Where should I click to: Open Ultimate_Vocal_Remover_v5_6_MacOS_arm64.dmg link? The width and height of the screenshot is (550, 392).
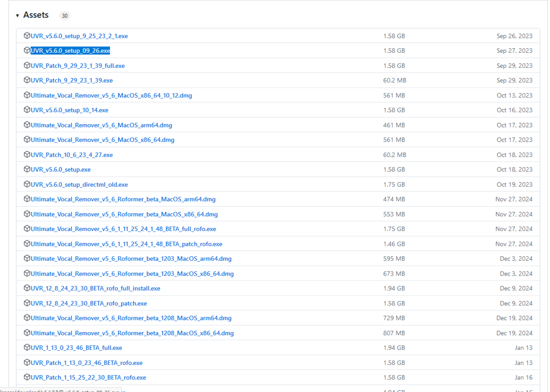click(101, 125)
